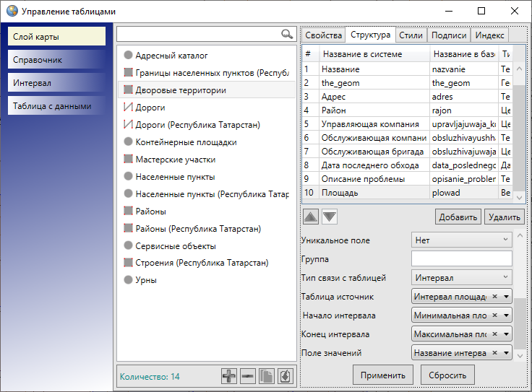The image size is (532, 392).
Task: Open the 'Свойства' tab
Action: 323,35
